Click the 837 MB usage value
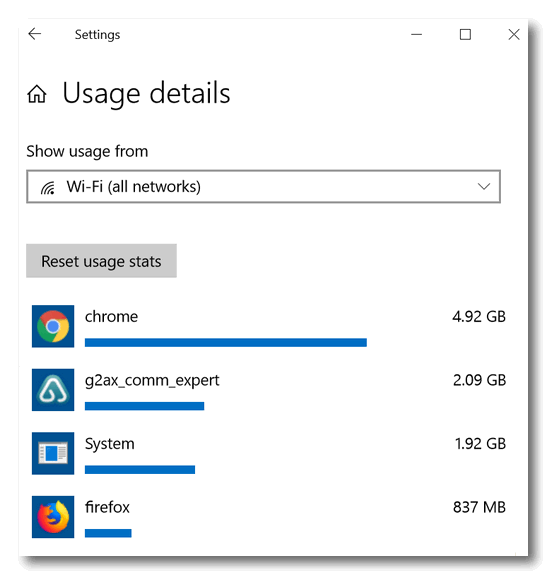This screenshot has width=548, height=576. coord(479,507)
